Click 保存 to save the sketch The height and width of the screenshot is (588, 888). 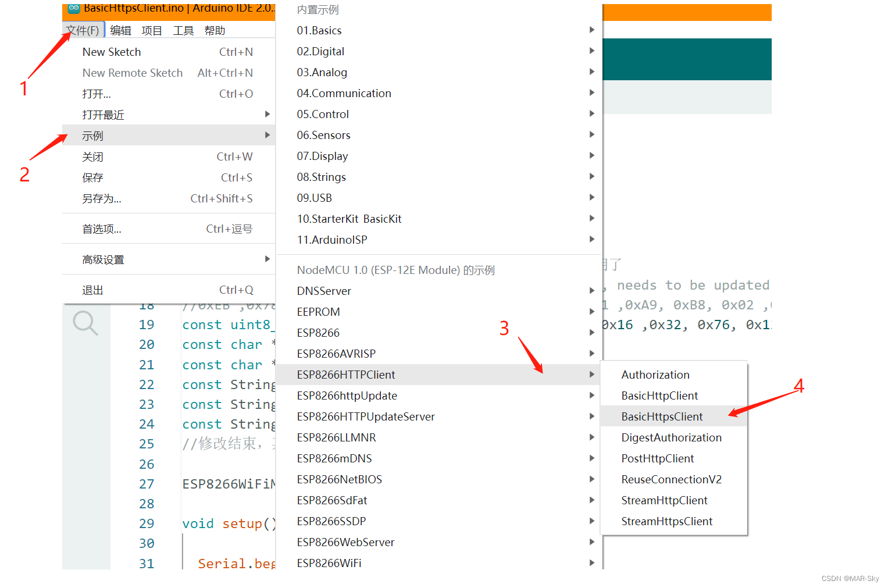pyautogui.click(x=92, y=177)
